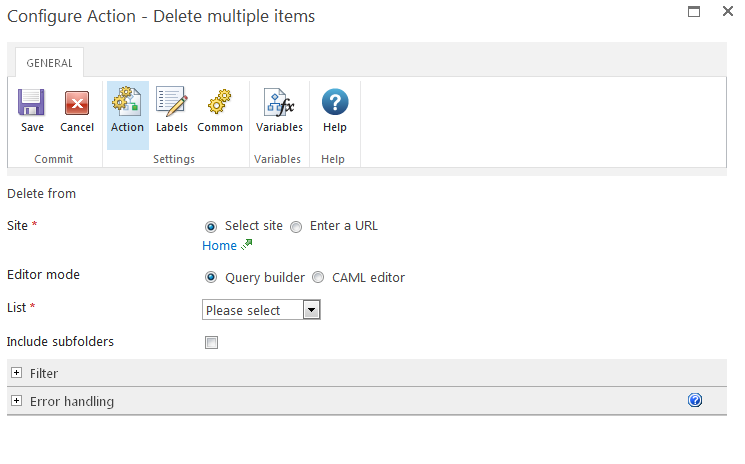Viewport: 745px width, 464px height.
Task: Click the green icon next to Home link
Action: 247,245
